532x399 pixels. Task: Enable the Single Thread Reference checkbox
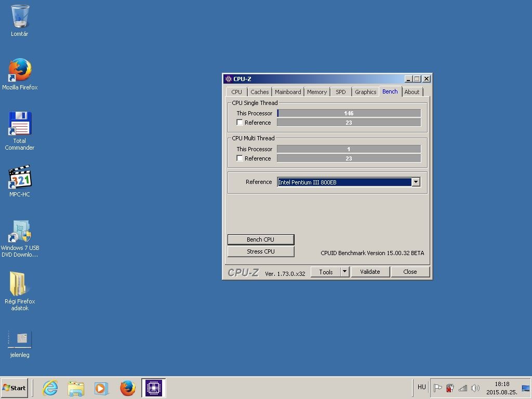tap(240, 122)
